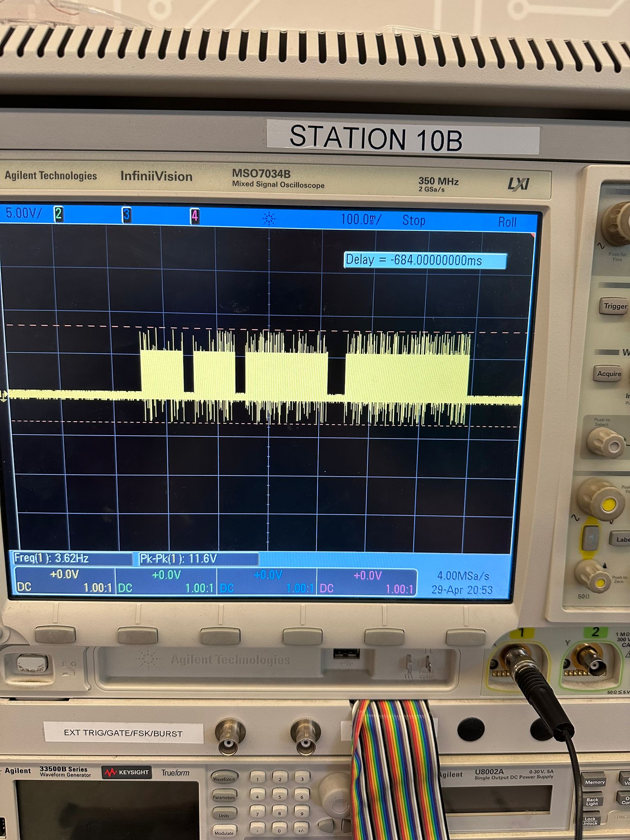Viewport: 630px width, 840px height.
Task: Tap the channel 4 indicator on screen
Action: [x=195, y=216]
